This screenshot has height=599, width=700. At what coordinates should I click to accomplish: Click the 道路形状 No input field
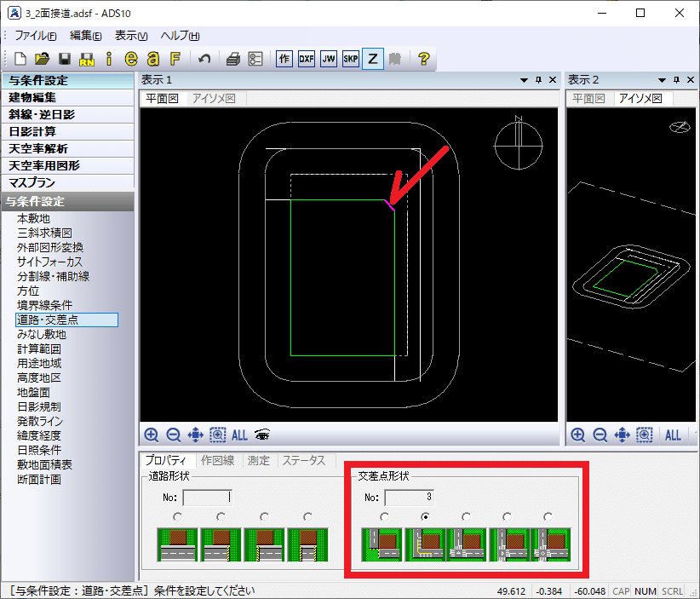208,497
